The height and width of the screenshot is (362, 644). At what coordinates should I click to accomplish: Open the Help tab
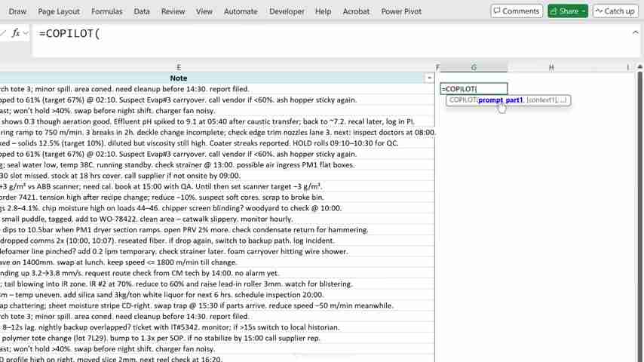click(323, 11)
